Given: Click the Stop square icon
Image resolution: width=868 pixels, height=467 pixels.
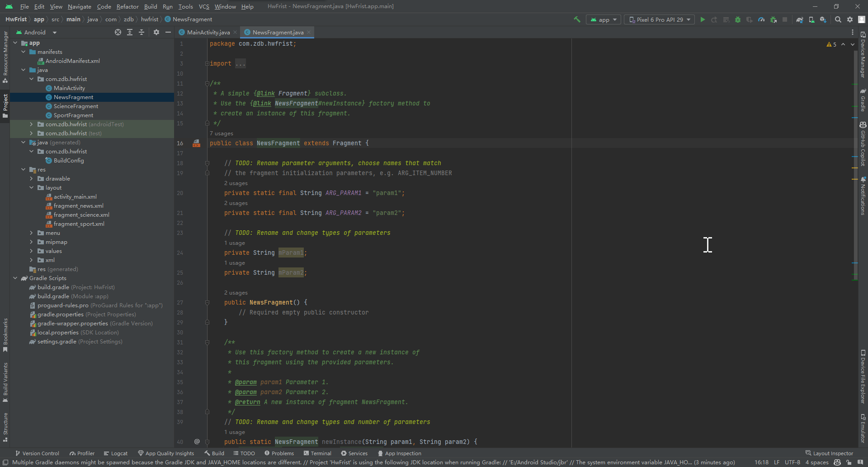Looking at the screenshot, I should 785,19.
